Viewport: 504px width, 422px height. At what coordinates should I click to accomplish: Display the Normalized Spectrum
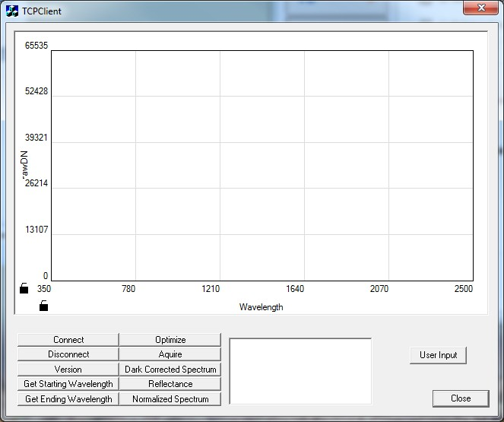pyautogui.click(x=170, y=399)
